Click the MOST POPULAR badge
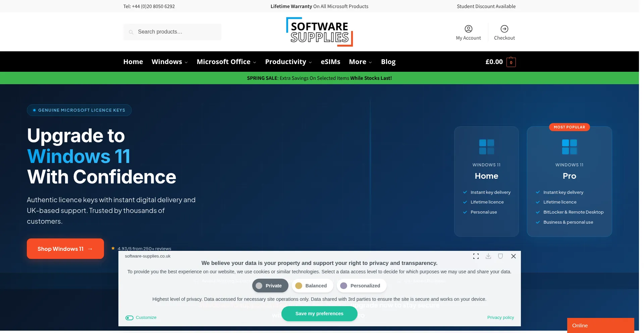 click(x=569, y=127)
